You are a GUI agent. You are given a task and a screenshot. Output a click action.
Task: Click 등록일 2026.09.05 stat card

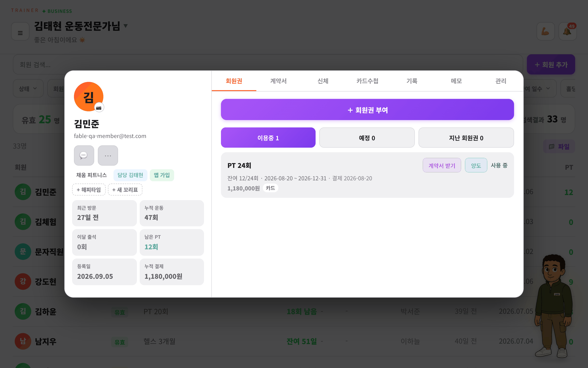click(105, 272)
